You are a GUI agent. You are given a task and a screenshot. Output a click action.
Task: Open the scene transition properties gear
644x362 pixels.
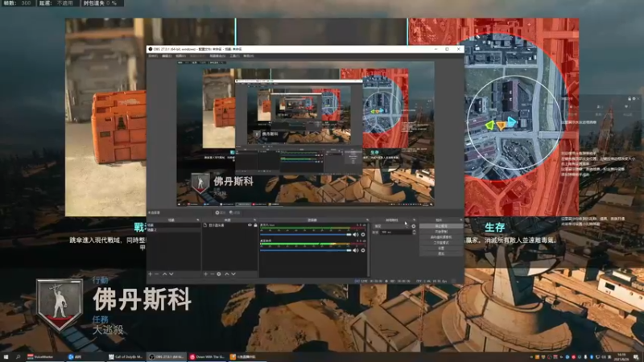click(414, 226)
